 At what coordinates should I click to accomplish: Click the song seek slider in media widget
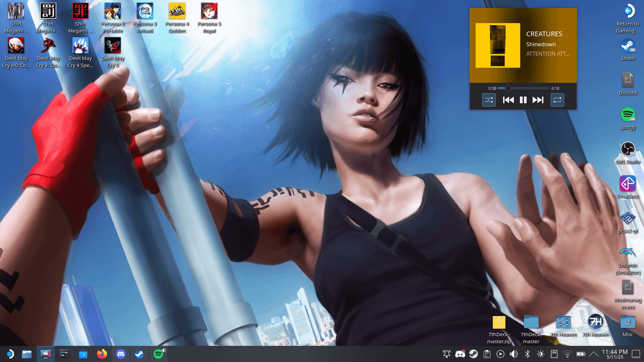[x=523, y=88]
